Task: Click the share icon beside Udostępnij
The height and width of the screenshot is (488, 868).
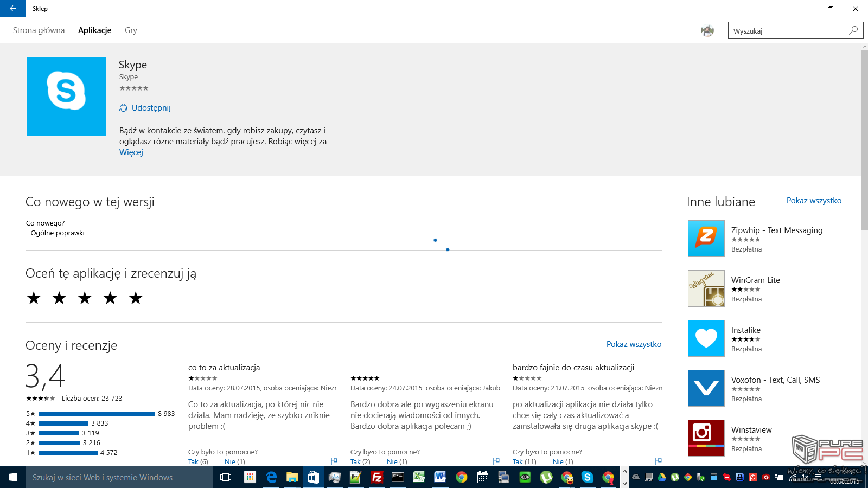Action: click(x=124, y=108)
